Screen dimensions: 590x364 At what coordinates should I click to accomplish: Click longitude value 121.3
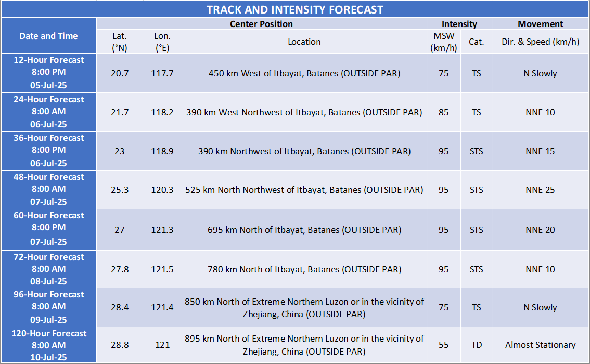coord(162,230)
